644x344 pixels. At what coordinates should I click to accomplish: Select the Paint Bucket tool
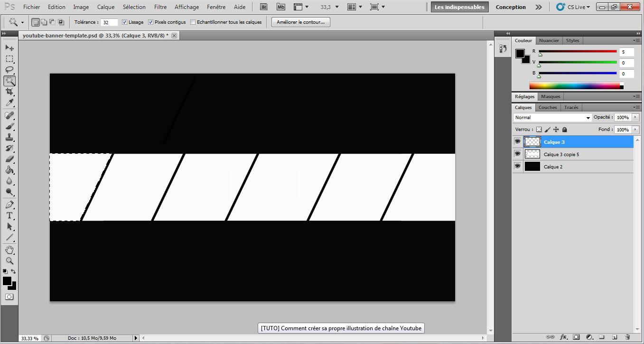9,170
